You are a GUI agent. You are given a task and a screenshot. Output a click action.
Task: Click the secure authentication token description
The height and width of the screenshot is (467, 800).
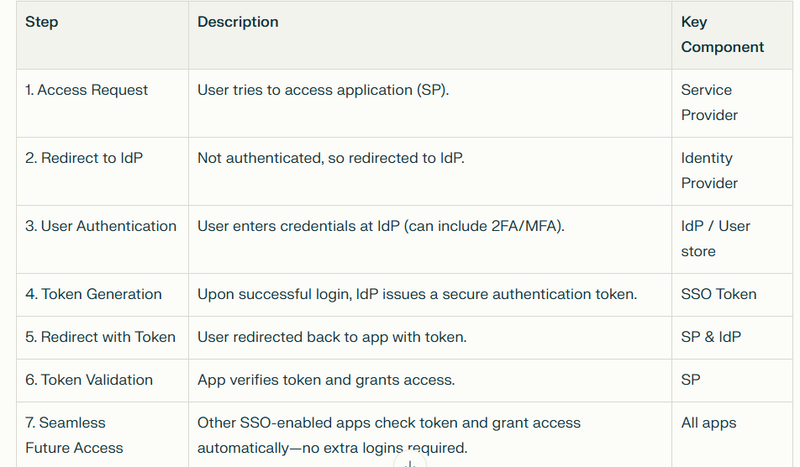pos(430,294)
